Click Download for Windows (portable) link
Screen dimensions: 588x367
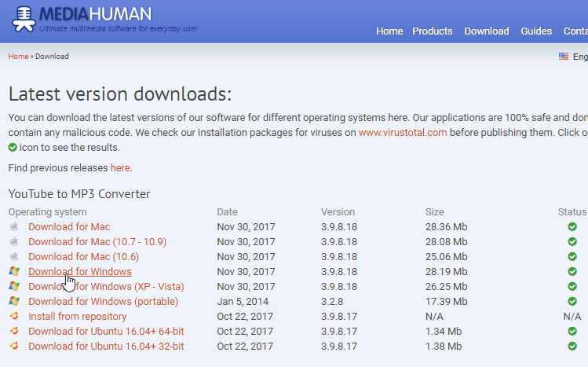pos(103,301)
